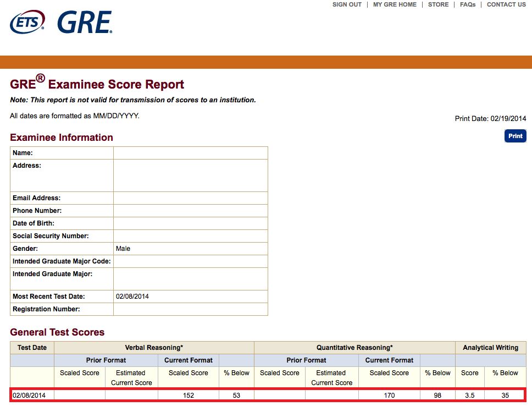Click the 'Analytical Writing' column header
This screenshot has height=406, width=532.
click(491, 348)
